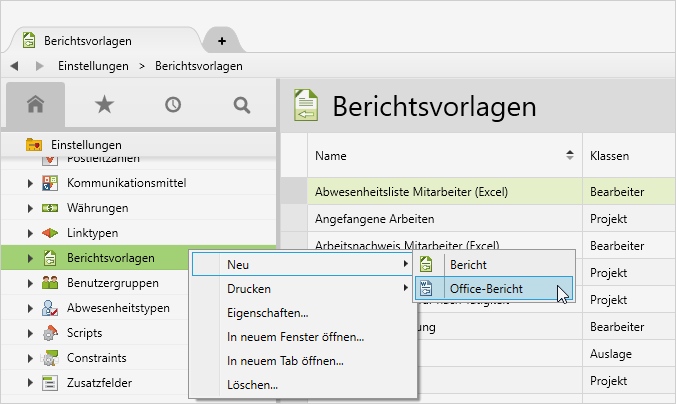Click the Berichtsvorlagen tree icon
Image resolution: width=676 pixels, height=404 pixels.
(50, 258)
